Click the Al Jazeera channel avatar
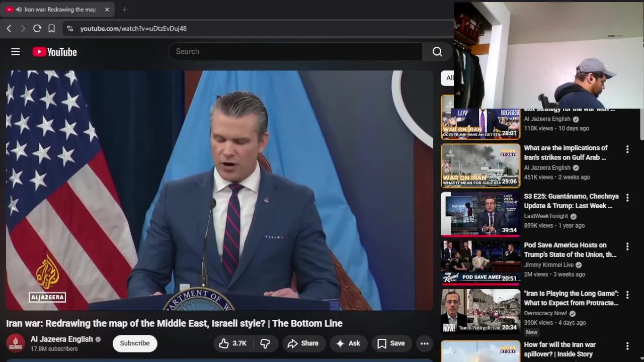This screenshot has width=644, height=362. pos(16,343)
